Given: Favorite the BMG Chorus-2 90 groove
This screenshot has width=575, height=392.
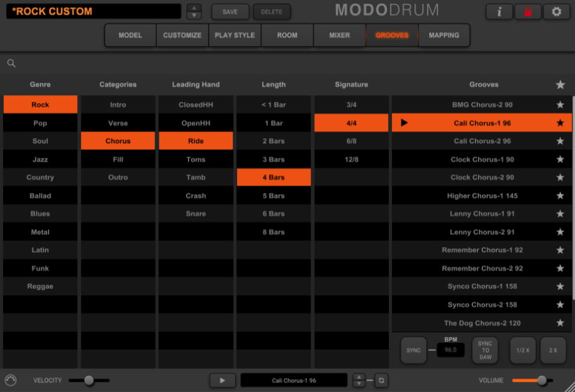Looking at the screenshot, I should [560, 105].
